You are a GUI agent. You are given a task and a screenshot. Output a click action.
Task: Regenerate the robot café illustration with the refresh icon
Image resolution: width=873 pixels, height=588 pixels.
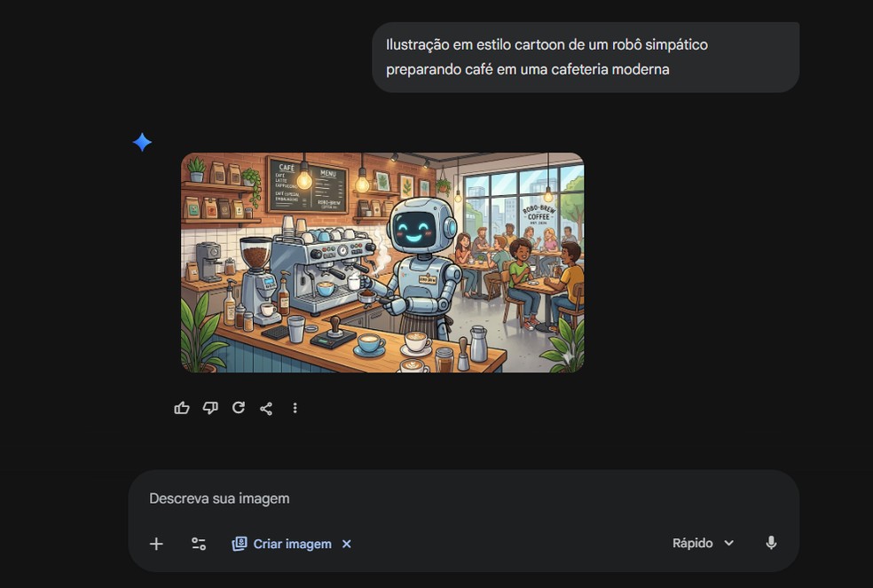pyautogui.click(x=239, y=407)
